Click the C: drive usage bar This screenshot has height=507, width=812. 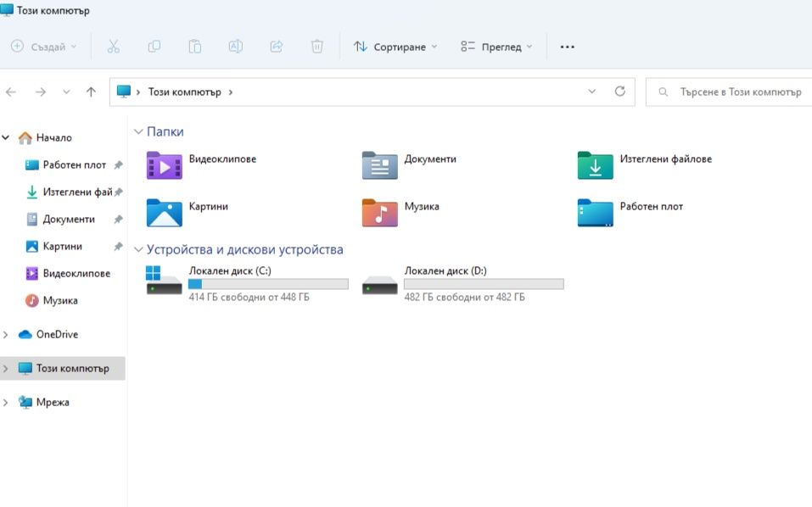pyautogui.click(x=268, y=284)
